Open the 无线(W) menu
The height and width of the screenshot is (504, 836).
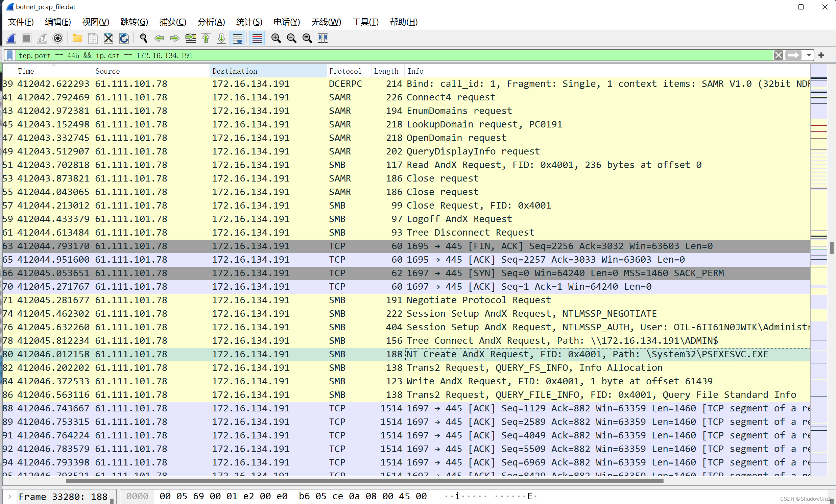click(327, 22)
